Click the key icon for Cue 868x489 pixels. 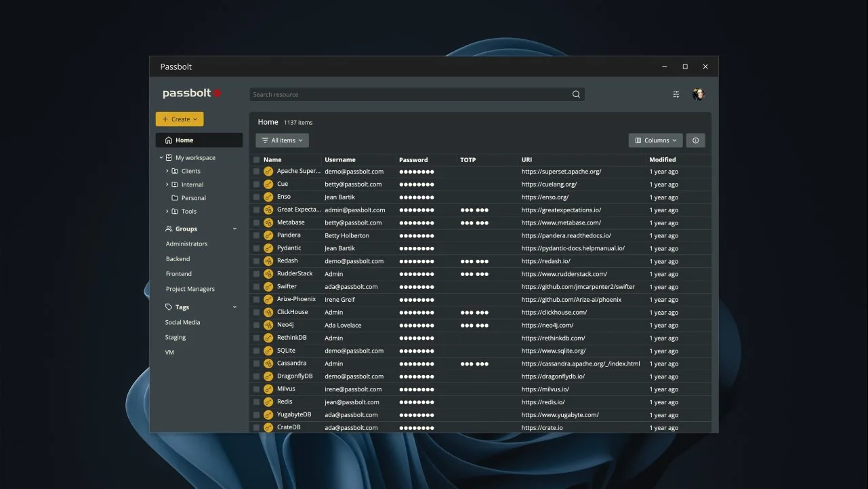pyautogui.click(x=268, y=184)
